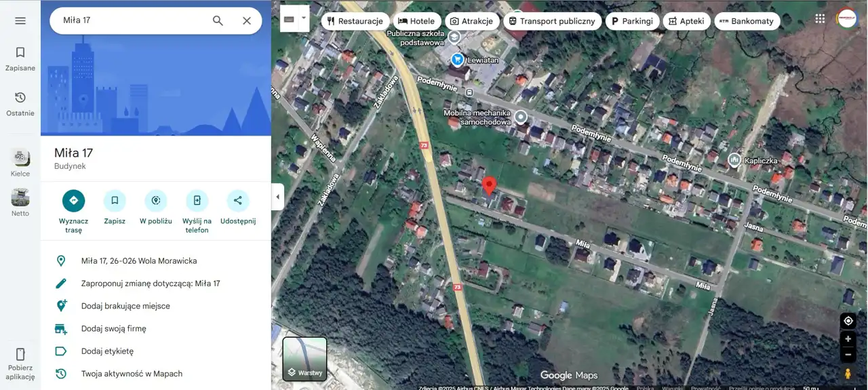Clear the search with the X icon

pos(247,20)
